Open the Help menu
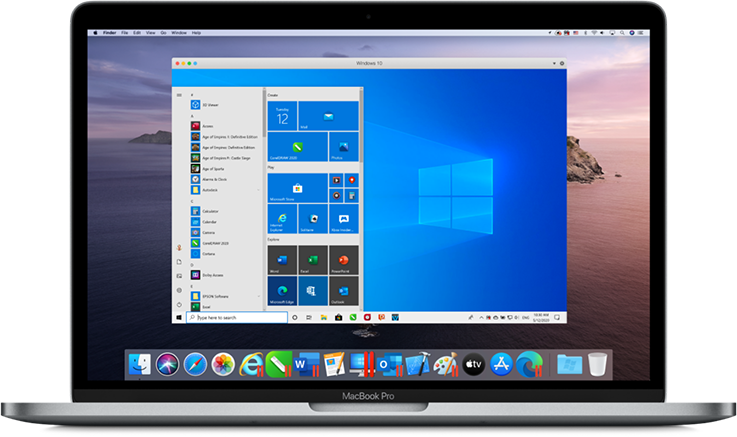The image size is (737, 437). [x=196, y=33]
